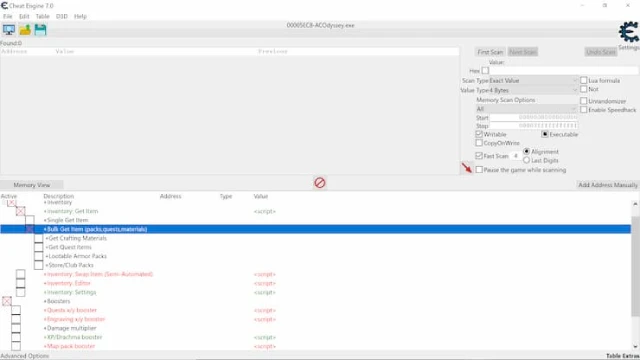Activate Inventory: Settings checkbox
640x360 pixels.
20,292
